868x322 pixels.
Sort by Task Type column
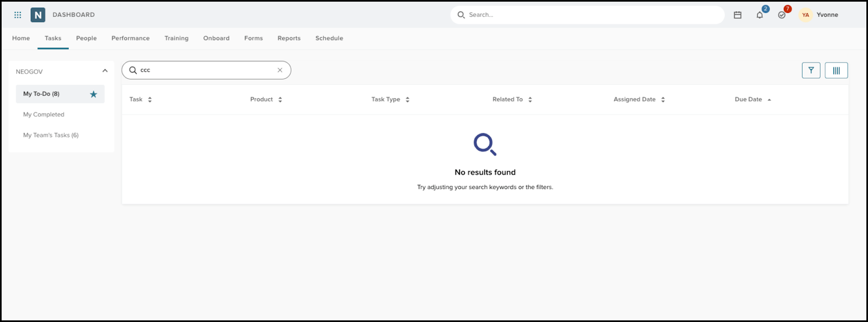pos(390,99)
